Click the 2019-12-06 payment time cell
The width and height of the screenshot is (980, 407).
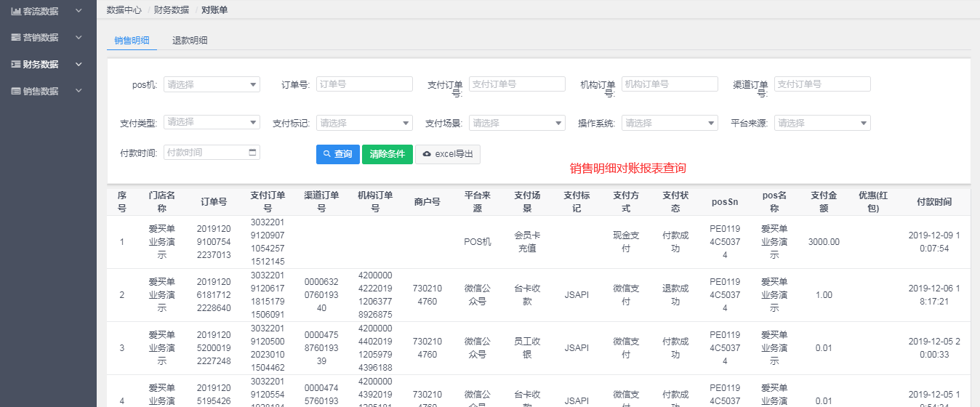click(x=934, y=295)
